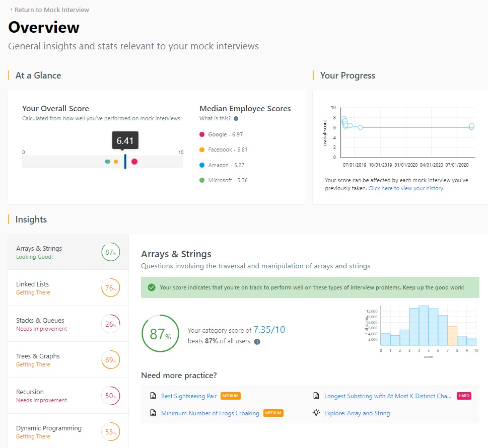Click the 87% circle badge for Arrays & Strings
The height and width of the screenshot is (448, 488).
click(x=110, y=252)
